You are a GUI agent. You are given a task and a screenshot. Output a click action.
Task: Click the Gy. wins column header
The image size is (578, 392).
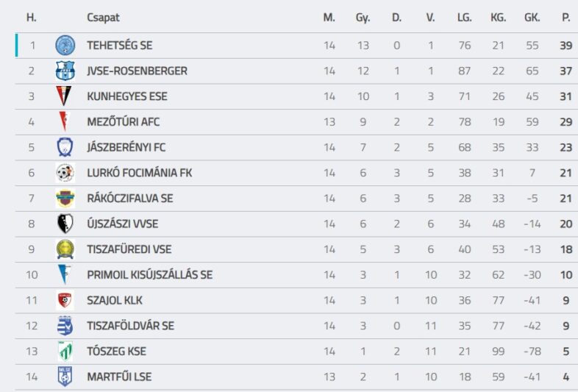tap(363, 18)
